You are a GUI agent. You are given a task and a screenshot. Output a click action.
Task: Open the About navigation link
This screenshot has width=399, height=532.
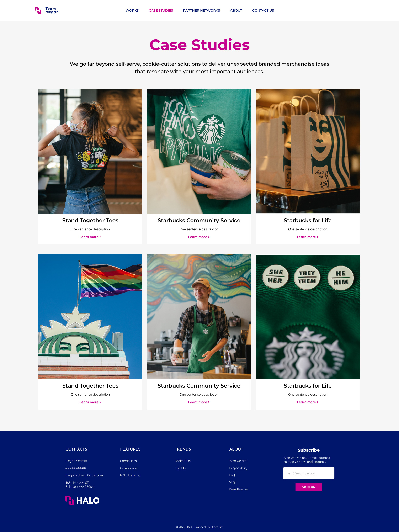point(236,10)
